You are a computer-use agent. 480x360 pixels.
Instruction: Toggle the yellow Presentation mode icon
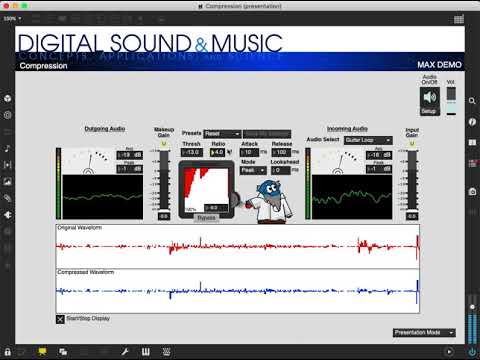click(x=42, y=351)
